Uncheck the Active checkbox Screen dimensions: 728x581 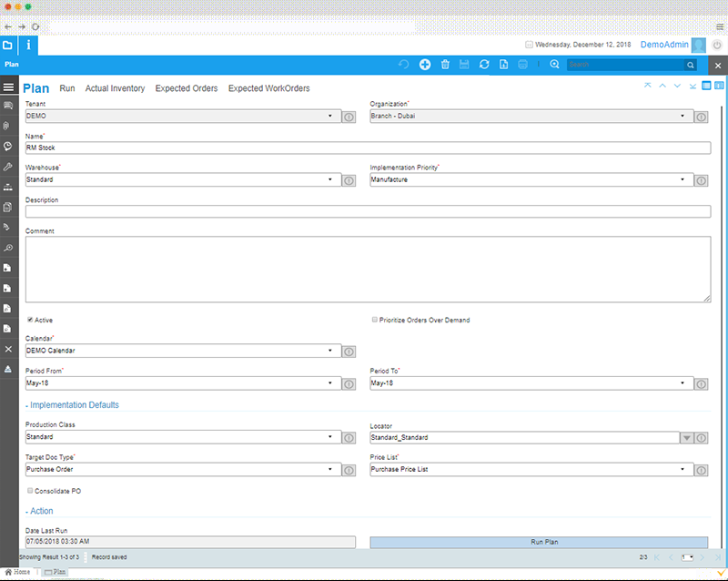tap(30, 320)
